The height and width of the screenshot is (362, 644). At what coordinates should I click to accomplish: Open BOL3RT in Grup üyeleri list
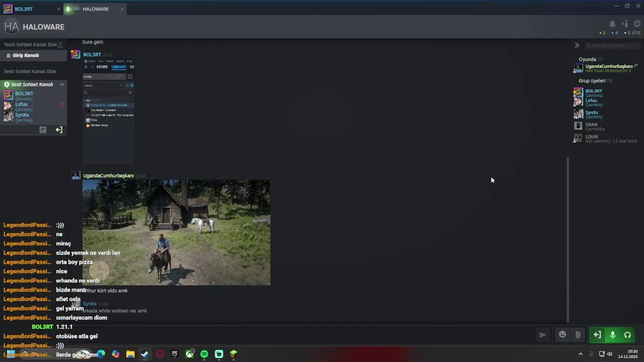tap(594, 91)
